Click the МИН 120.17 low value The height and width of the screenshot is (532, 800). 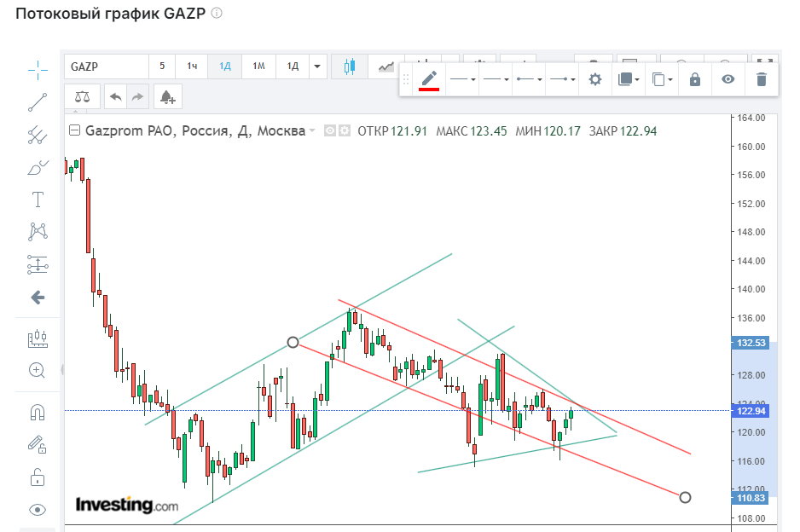(x=548, y=131)
